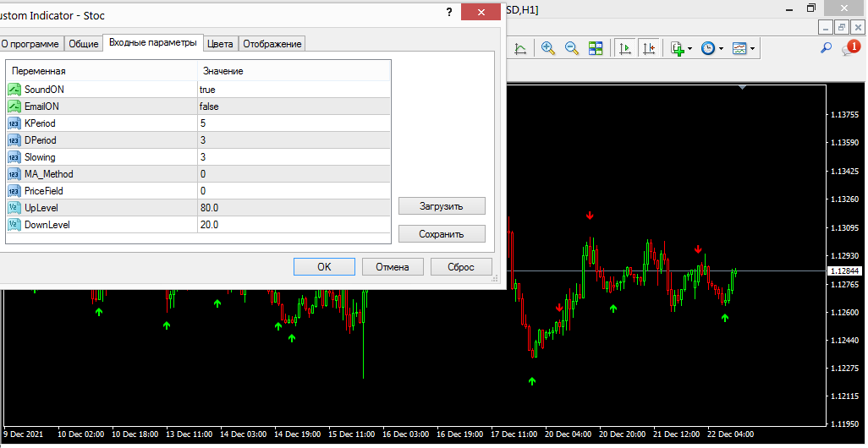Open the Отображение tab
This screenshot has height=448, width=868.
pyautogui.click(x=272, y=44)
